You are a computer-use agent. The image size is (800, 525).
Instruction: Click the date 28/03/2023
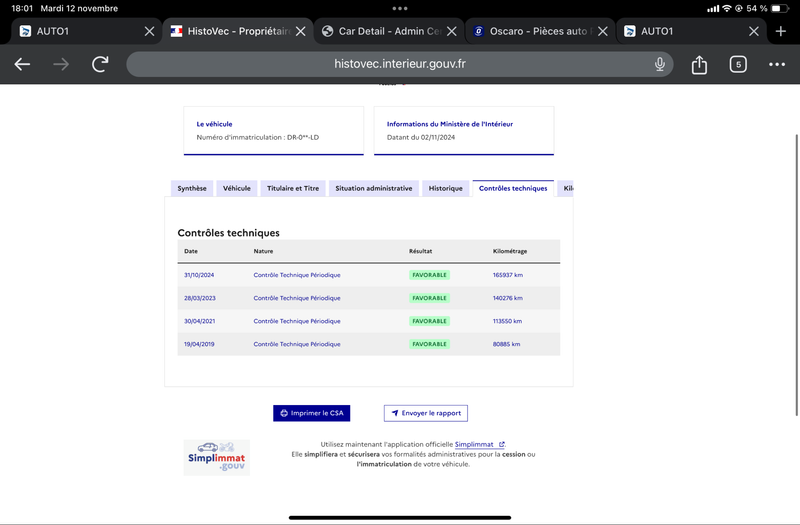point(199,298)
